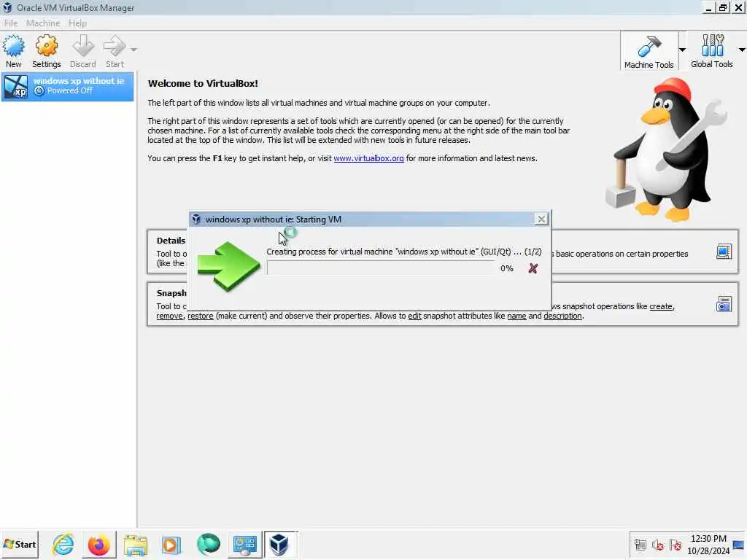Open the green sphere taskbar application

coord(208,544)
